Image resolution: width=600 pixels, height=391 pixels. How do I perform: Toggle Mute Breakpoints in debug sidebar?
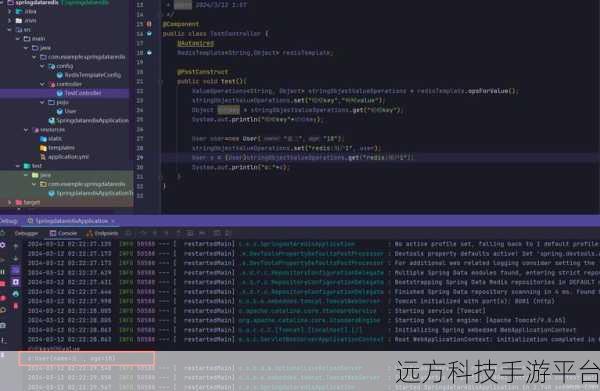(x=3, y=310)
